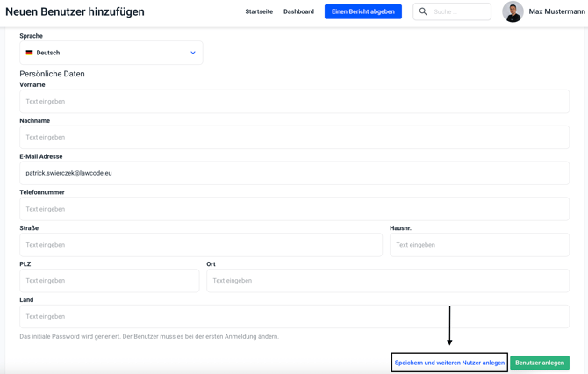Screen dimensions: 588x374
Task: Click the Land text field
Action: 294,317
